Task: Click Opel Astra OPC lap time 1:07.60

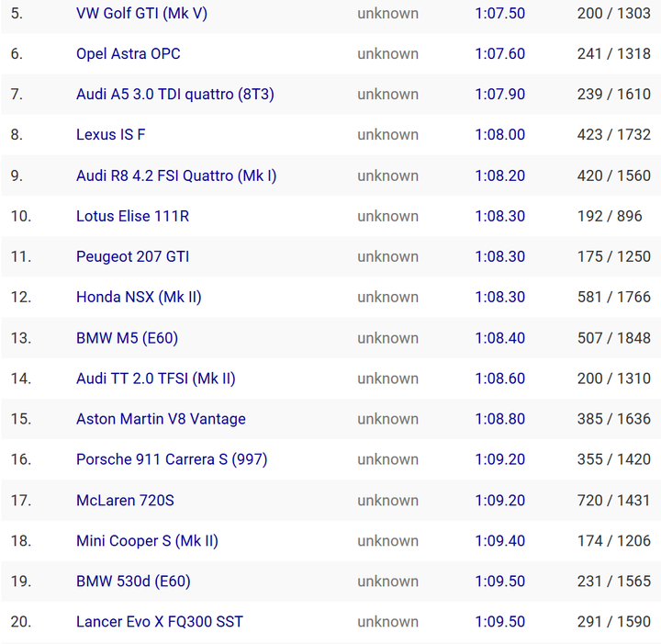Action: point(500,54)
